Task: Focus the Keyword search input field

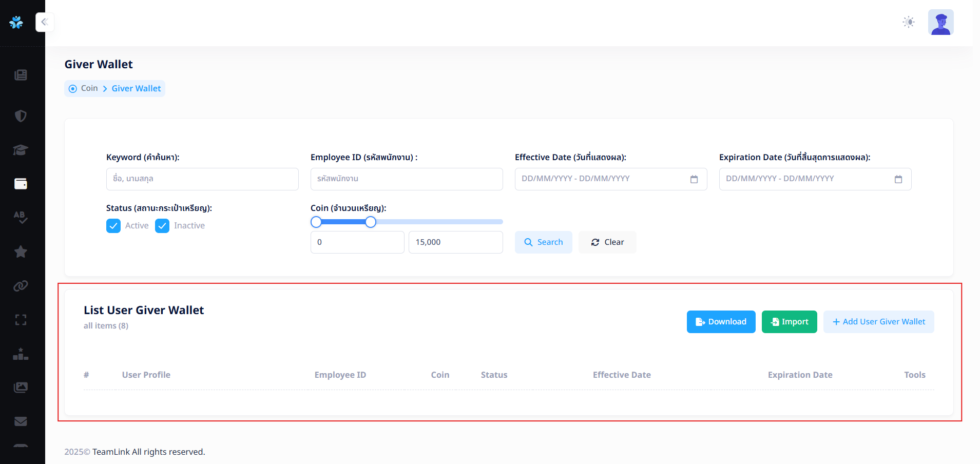Action: 202,179
